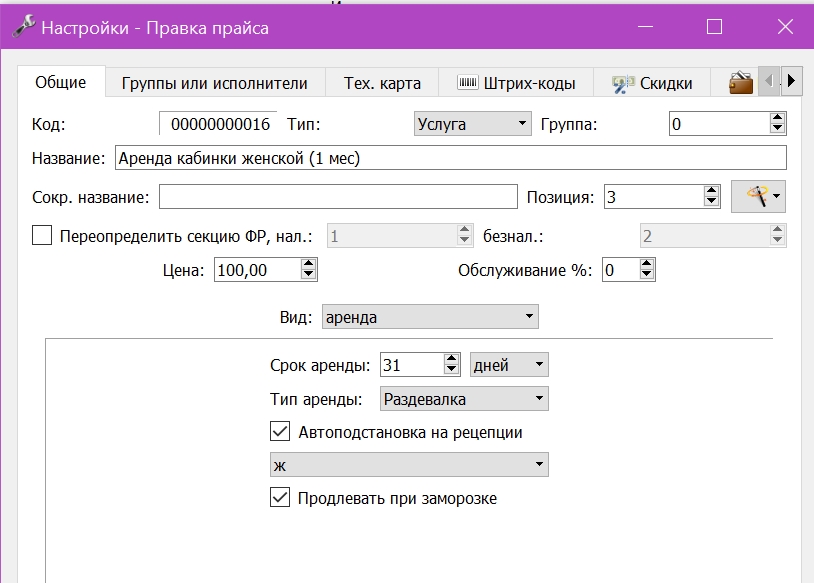Open the Тип аренды dropdown showing Раздевалка
The height and width of the screenshot is (583, 814).
click(x=464, y=398)
